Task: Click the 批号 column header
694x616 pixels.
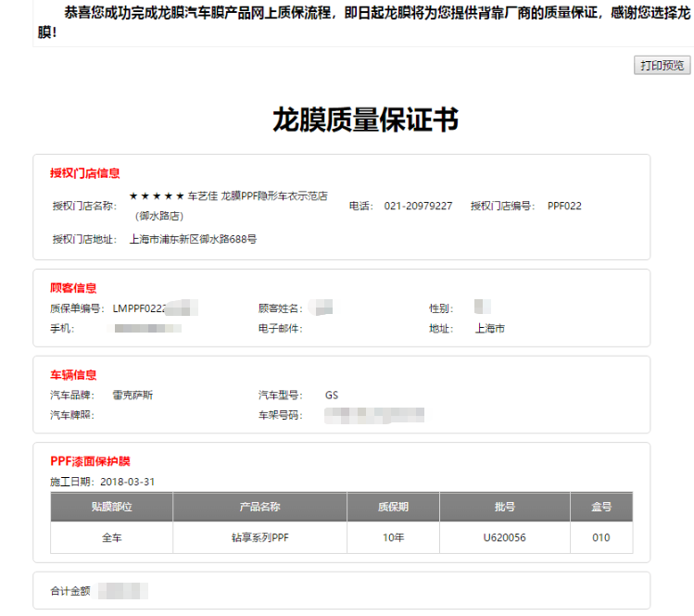Action: (x=505, y=507)
